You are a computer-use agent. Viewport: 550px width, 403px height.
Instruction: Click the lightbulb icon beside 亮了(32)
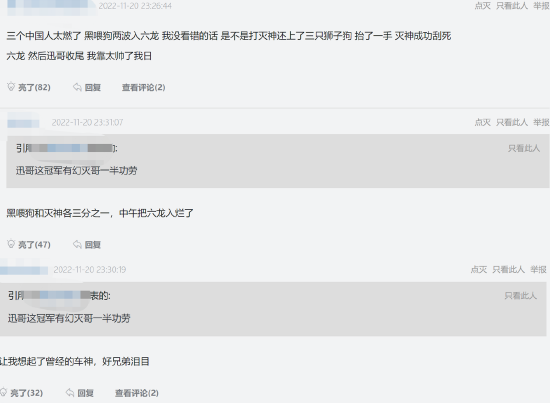coord(4,392)
